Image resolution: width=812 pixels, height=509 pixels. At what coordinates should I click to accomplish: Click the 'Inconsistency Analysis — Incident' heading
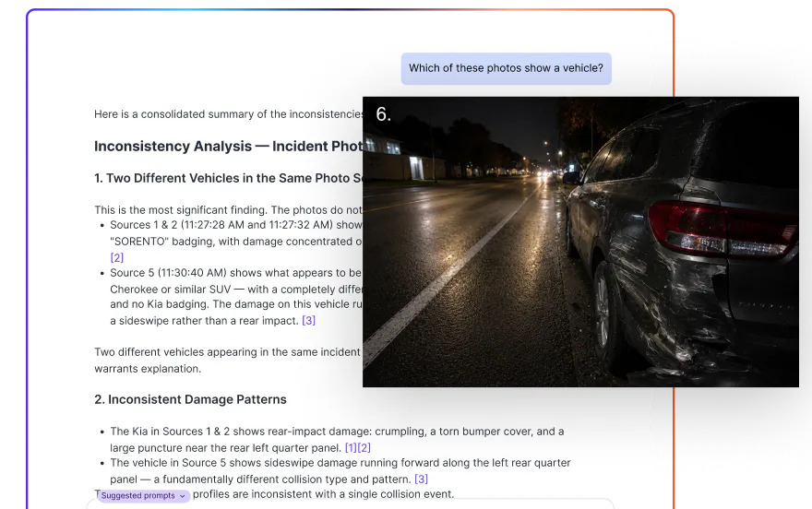tap(229, 147)
